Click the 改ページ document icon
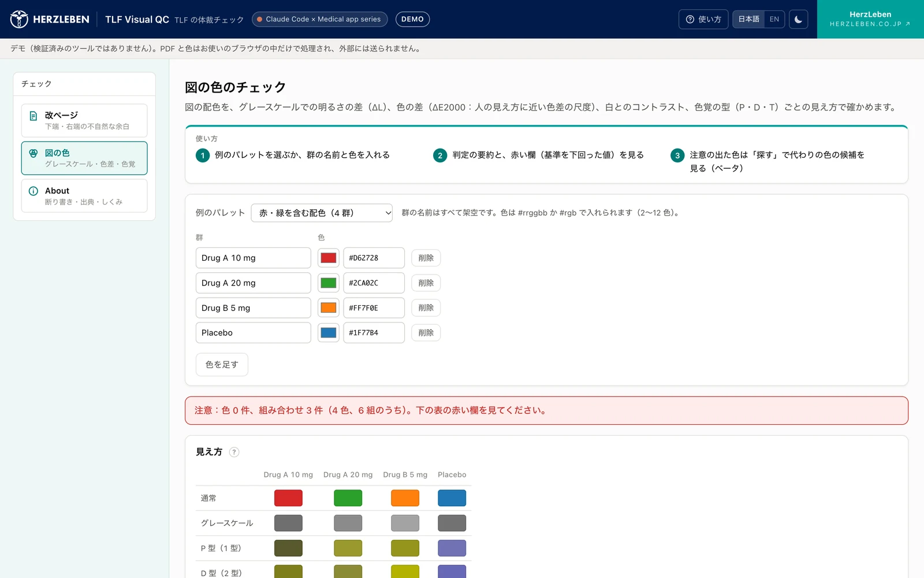Image resolution: width=924 pixels, height=578 pixels. coord(33,116)
